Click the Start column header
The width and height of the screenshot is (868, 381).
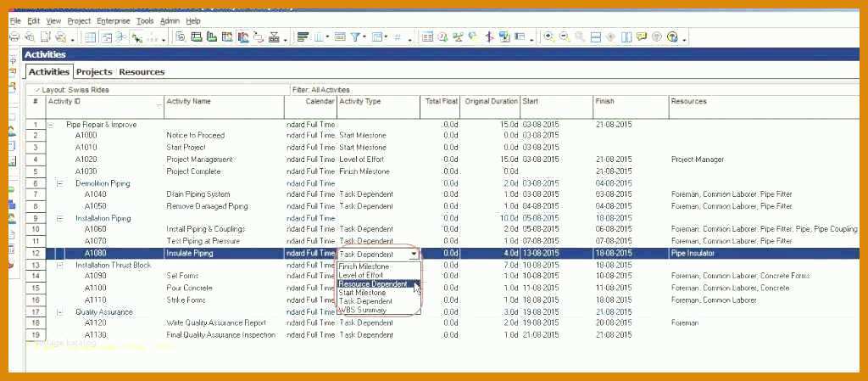(556, 107)
